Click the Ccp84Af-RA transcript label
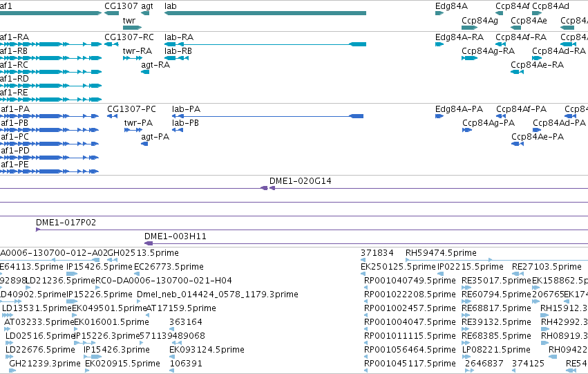The height and width of the screenshot is (374, 588). coord(521,37)
